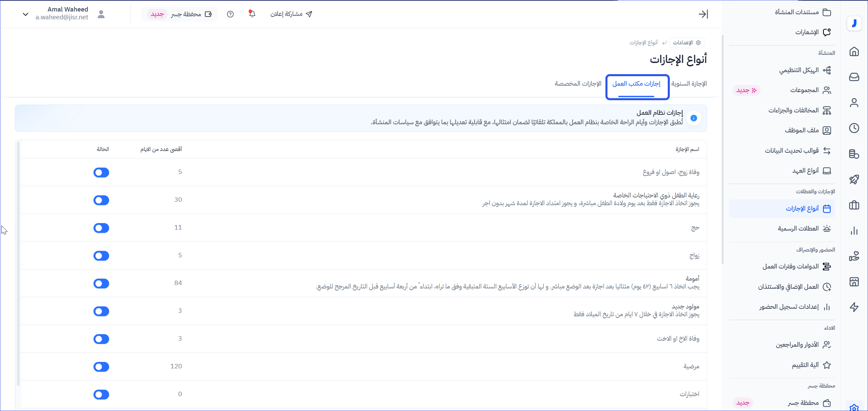Open the clock attendance icon in rail
The image size is (868, 411).
[x=854, y=128]
